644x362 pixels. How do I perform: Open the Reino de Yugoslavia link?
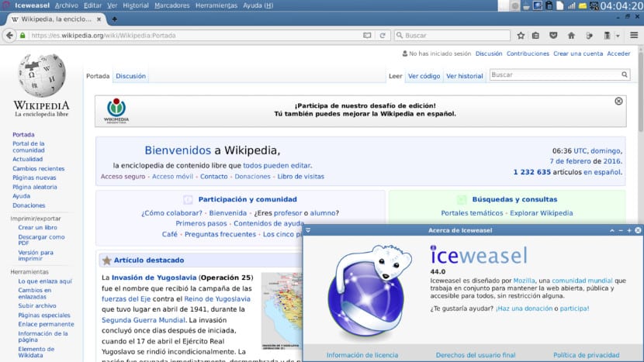pos(216,298)
